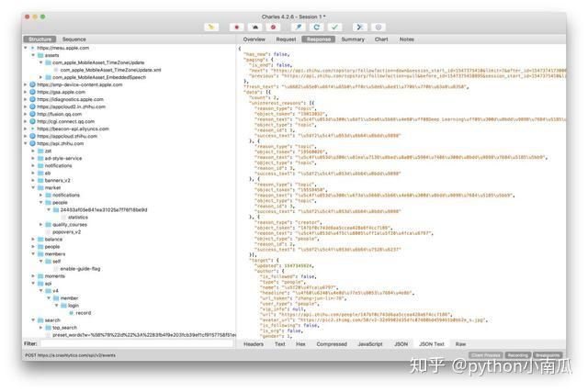Image resolution: width=588 pixels, height=392 pixels.
Task: Show the Compressed response view
Action: (x=332, y=344)
